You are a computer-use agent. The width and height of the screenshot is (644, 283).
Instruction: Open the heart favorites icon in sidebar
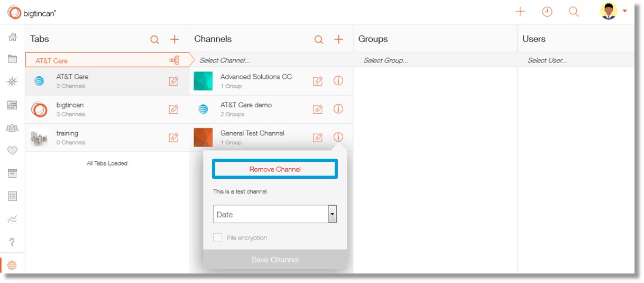pos(13,151)
